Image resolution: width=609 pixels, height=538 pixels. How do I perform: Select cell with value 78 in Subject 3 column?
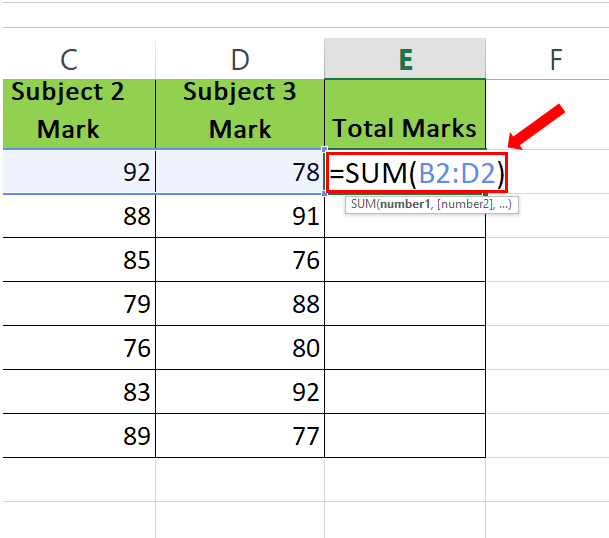(240, 172)
